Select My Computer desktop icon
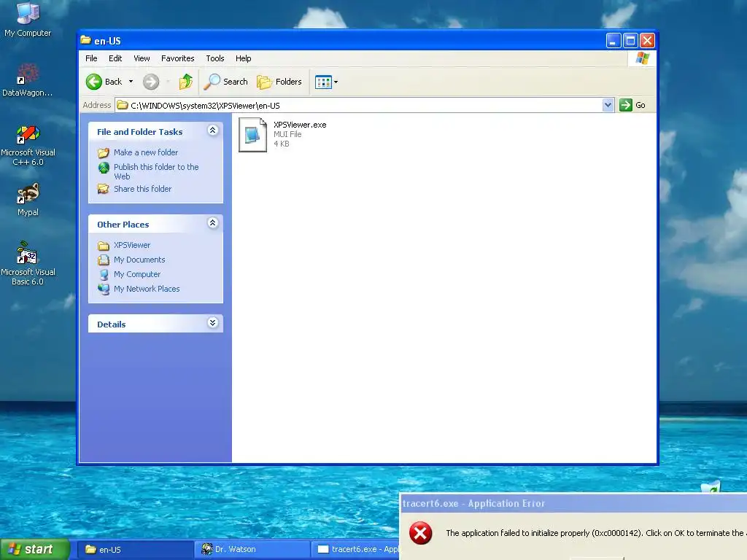 coord(28,19)
